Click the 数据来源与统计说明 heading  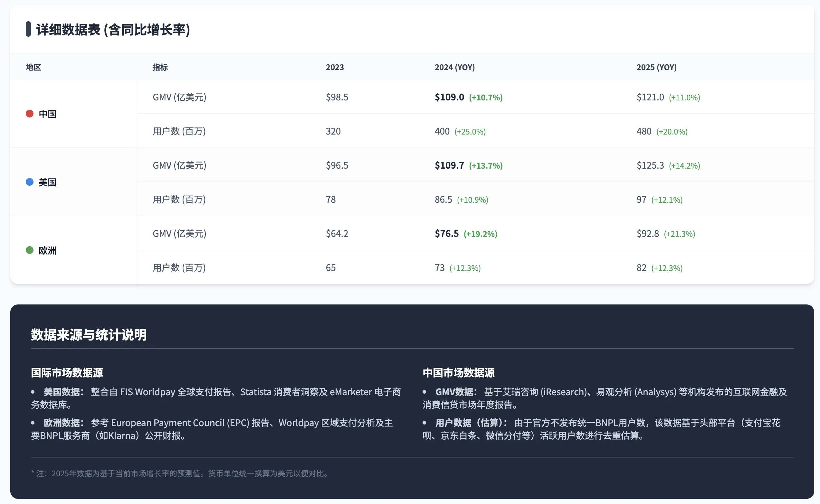(89, 335)
